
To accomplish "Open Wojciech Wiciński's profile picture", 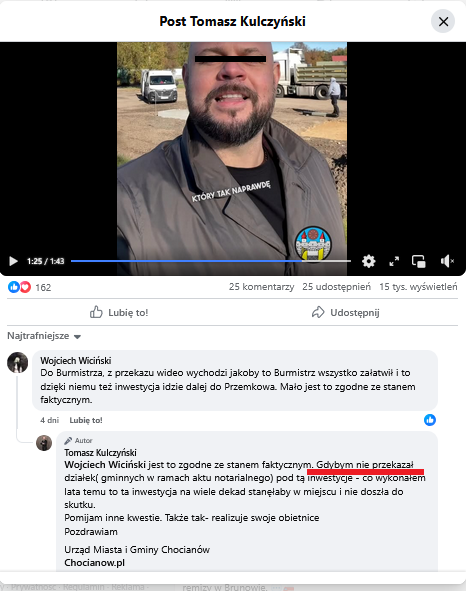I will click(x=18, y=363).
